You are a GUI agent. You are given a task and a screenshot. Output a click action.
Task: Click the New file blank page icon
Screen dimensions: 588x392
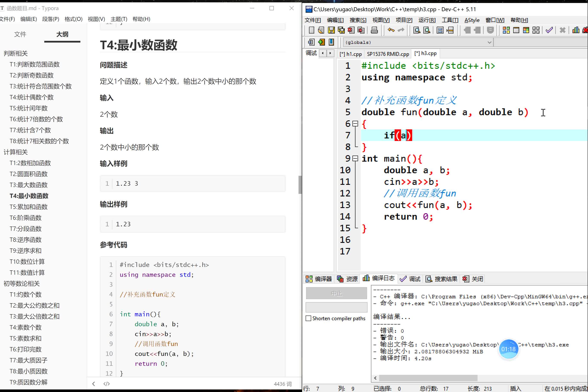coord(311,30)
